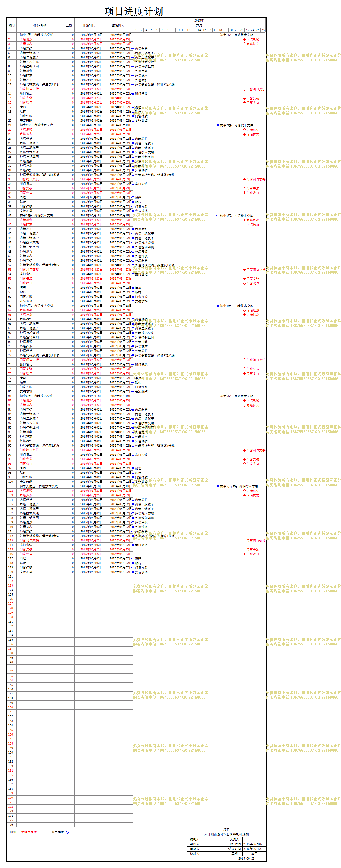
Task: Click the 审核人 field in footer table
Action: pos(215,849)
